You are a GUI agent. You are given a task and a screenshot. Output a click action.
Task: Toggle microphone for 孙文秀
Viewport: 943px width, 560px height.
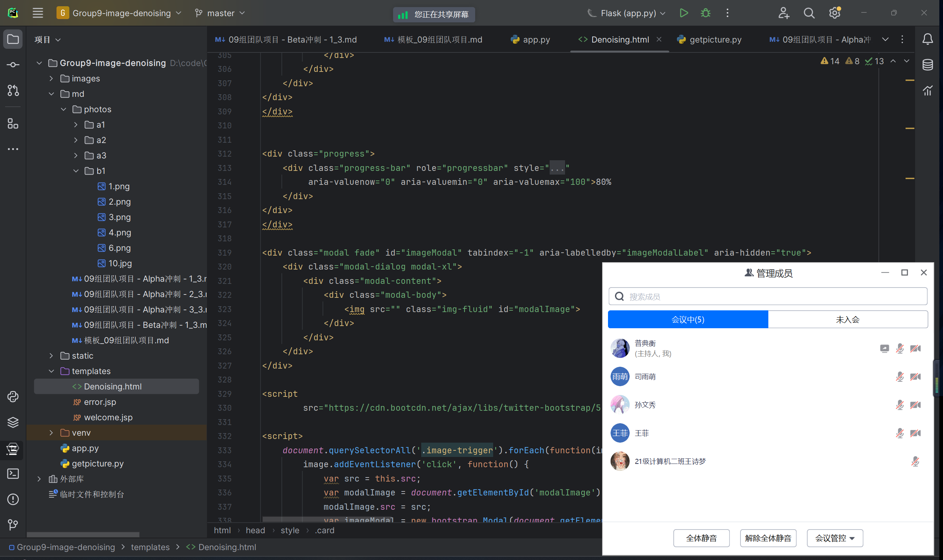(899, 405)
